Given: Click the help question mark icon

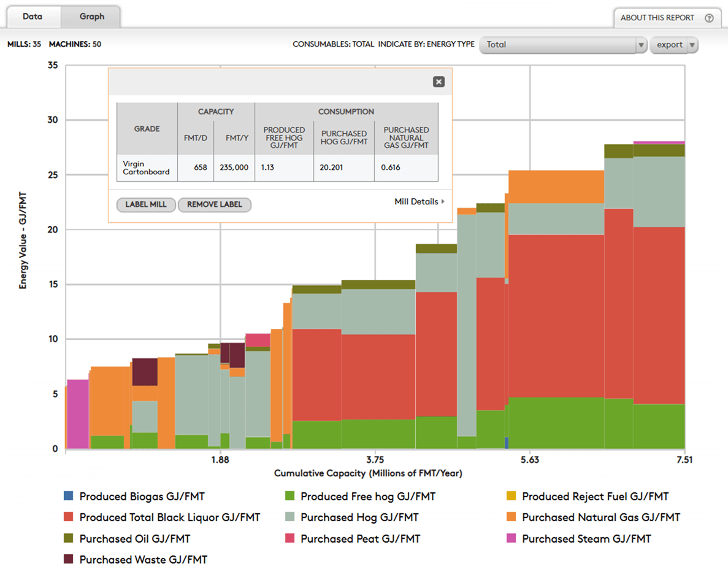Looking at the screenshot, I should [x=709, y=18].
